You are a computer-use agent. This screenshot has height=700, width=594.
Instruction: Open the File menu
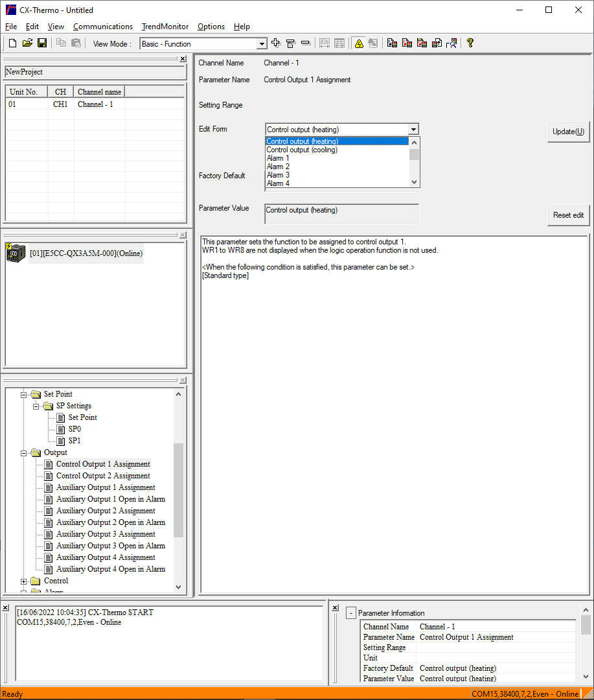point(11,27)
